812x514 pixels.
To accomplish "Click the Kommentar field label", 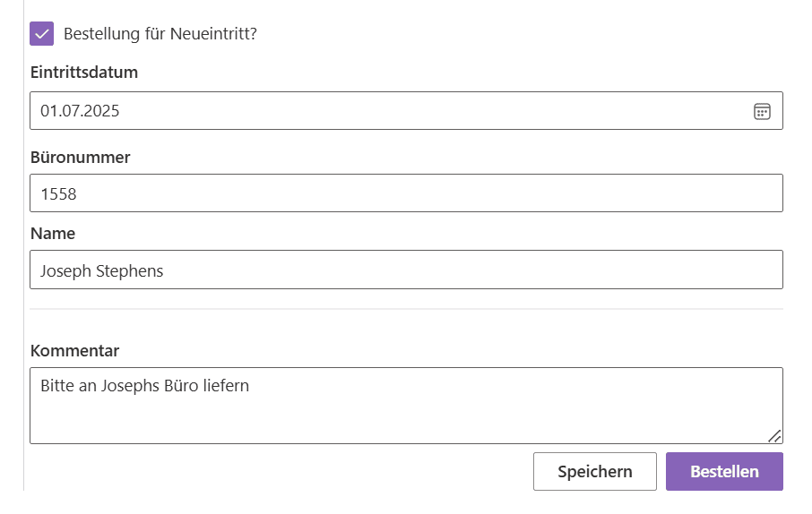I will click(x=74, y=350).
